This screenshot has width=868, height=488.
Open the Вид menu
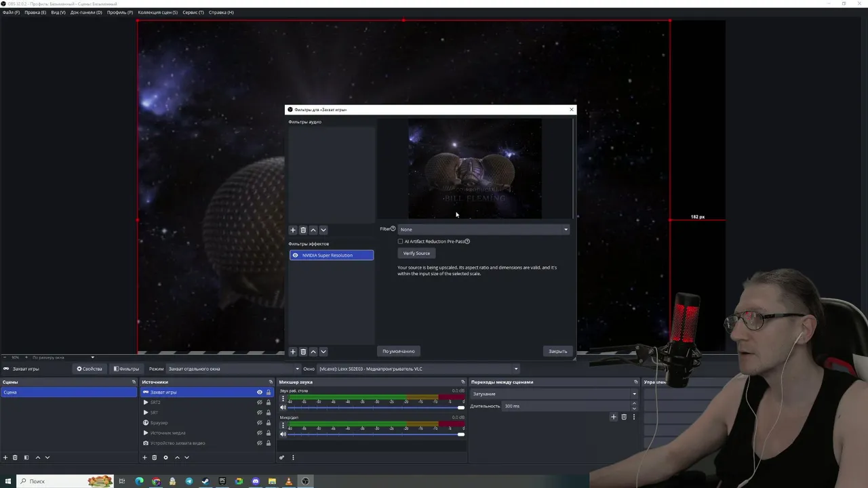pos(58,12)
